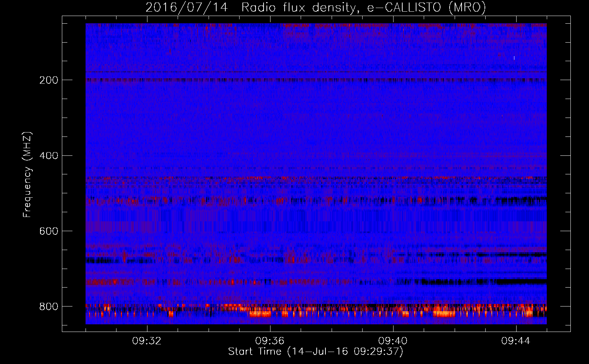Click the "200" frequency tick label
This screenshot has width=589, height=364.
pos(48,80)
